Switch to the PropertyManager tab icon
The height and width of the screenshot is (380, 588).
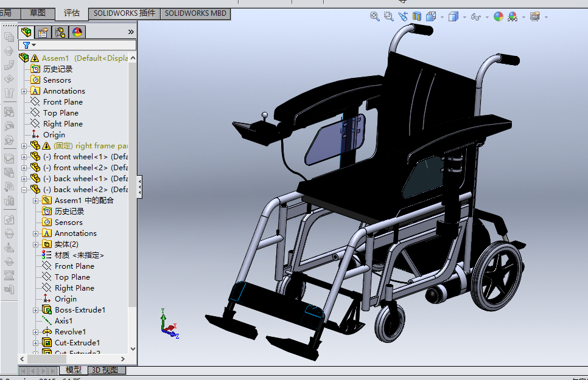tap(43, 32)
